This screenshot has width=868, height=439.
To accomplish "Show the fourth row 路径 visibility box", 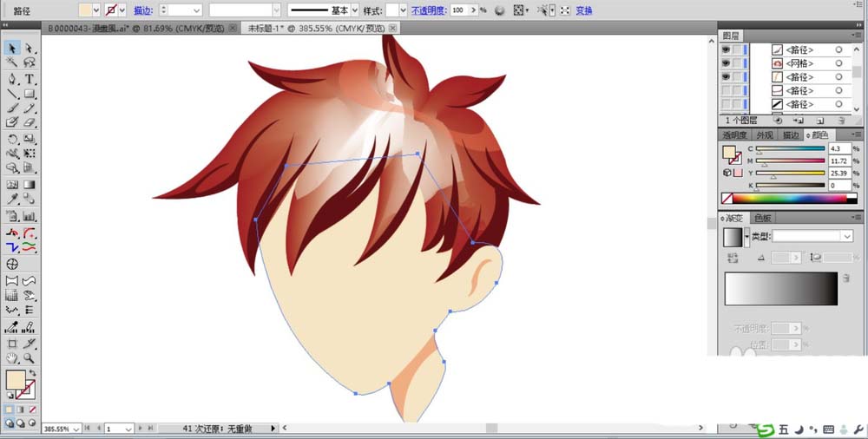I will click(726, 90).
